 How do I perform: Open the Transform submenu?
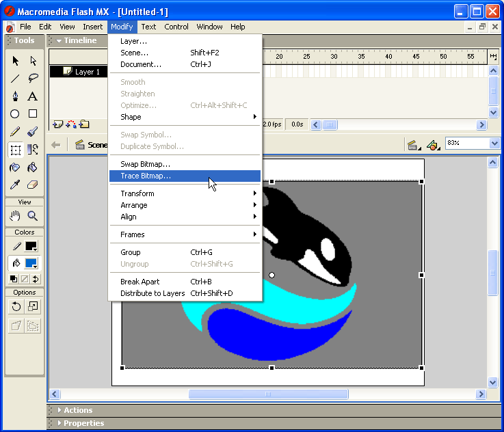[x=185, y=193]
